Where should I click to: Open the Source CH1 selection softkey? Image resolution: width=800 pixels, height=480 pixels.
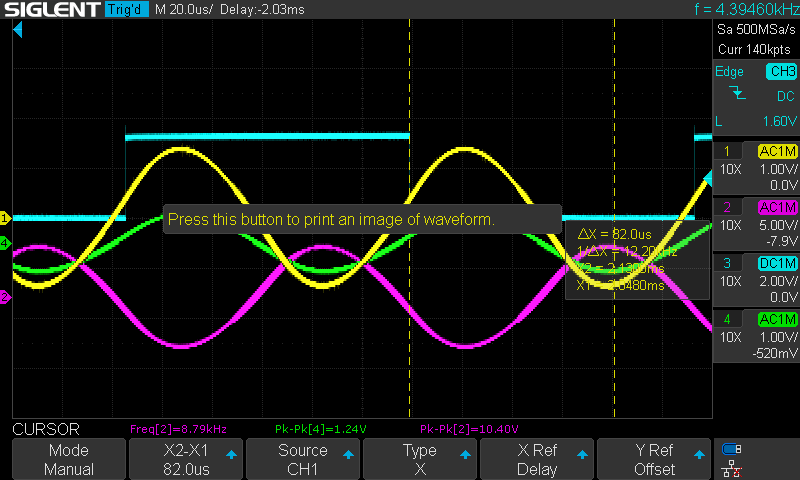(x=303, y=460)
